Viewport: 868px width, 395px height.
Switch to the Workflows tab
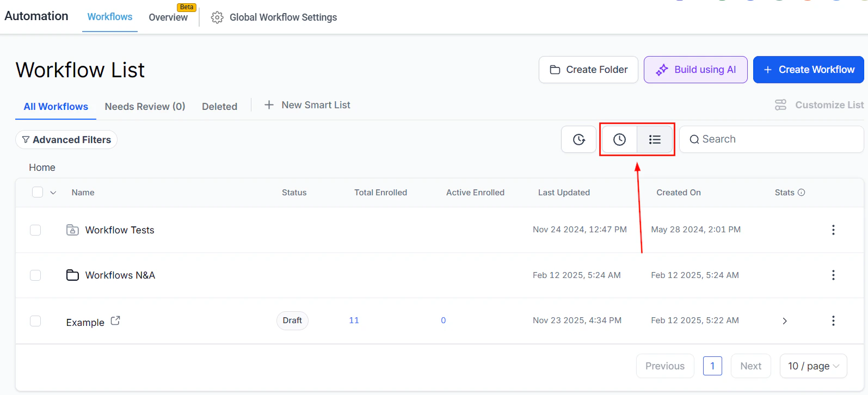click(x=110, y=17)
